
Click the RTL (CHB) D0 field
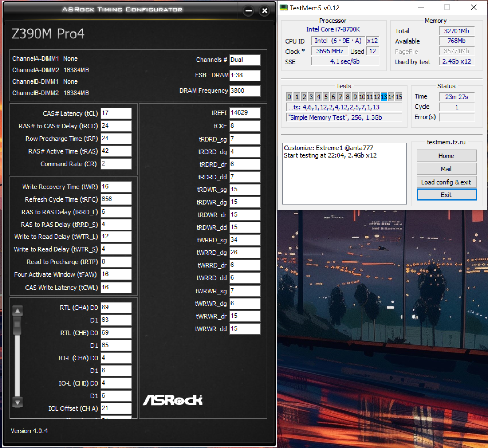pos(116,333)
